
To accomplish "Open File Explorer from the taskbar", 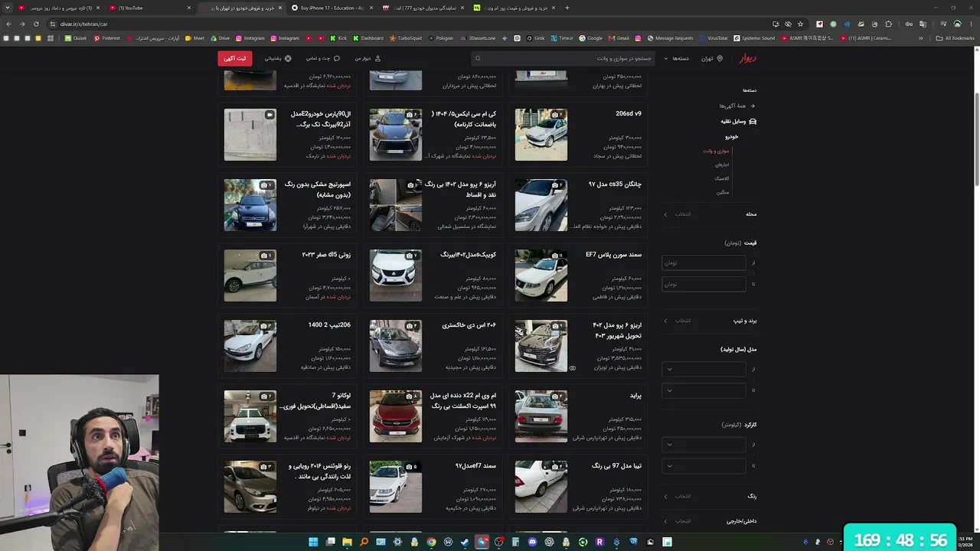I will click(x=347, y=542).
